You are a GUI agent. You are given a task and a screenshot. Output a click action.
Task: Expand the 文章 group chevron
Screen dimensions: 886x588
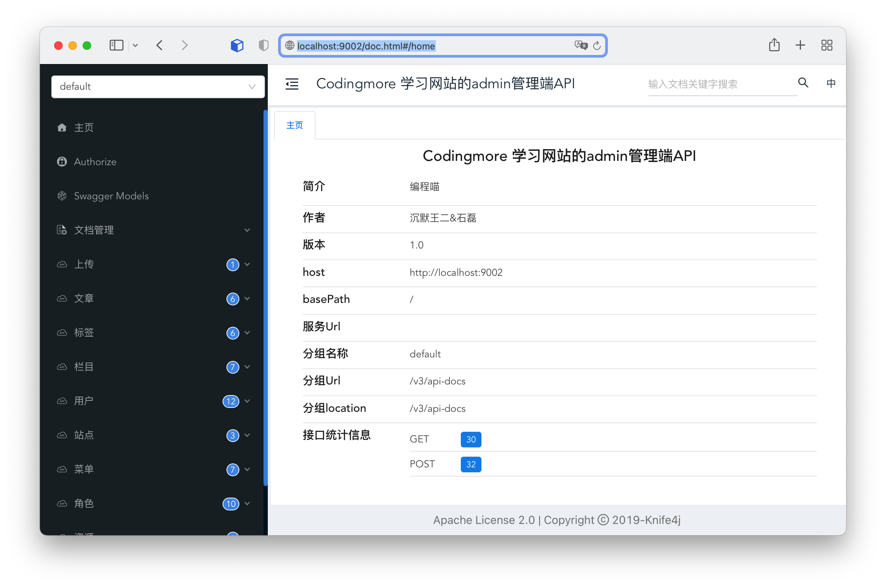coord(247,299)
